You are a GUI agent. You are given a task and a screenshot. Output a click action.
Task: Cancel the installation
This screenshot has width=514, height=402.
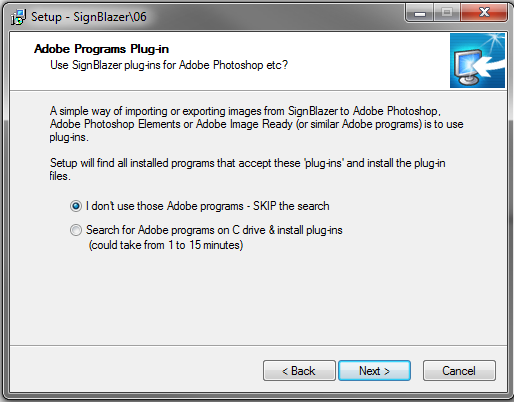(459, 370)
